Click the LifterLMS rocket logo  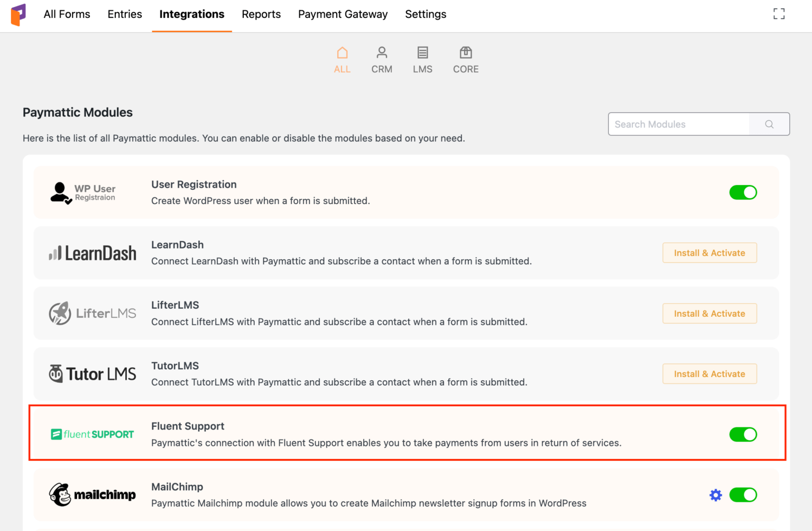(59, 313)
